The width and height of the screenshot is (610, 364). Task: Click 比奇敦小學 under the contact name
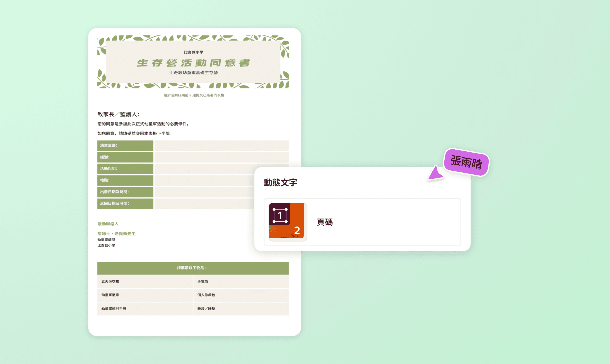coord(106,245)
